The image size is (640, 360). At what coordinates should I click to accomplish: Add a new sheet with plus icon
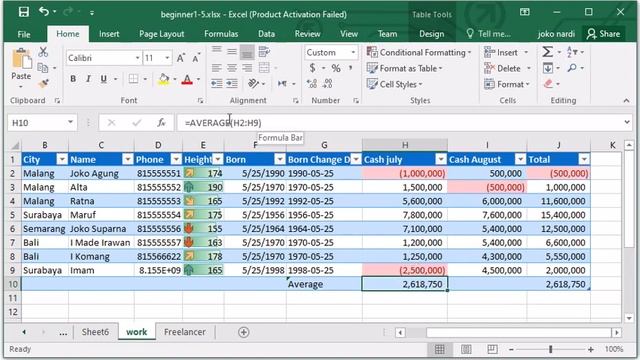coord(244,332)
